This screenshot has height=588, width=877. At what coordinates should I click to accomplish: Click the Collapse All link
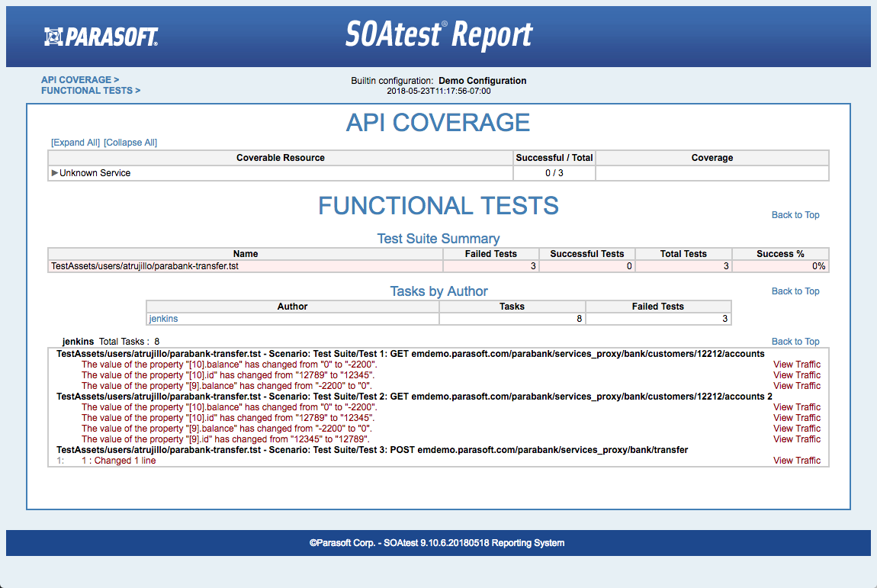point(130,143)
